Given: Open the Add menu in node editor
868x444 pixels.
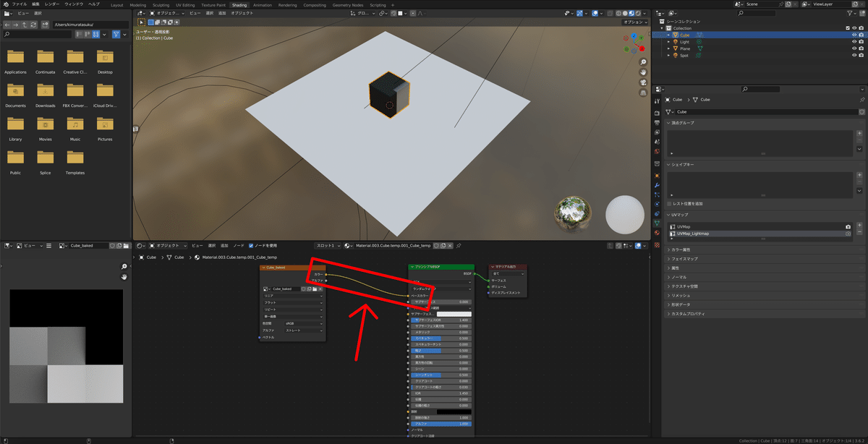Looking at the screenshot, I should click(224, 246).
